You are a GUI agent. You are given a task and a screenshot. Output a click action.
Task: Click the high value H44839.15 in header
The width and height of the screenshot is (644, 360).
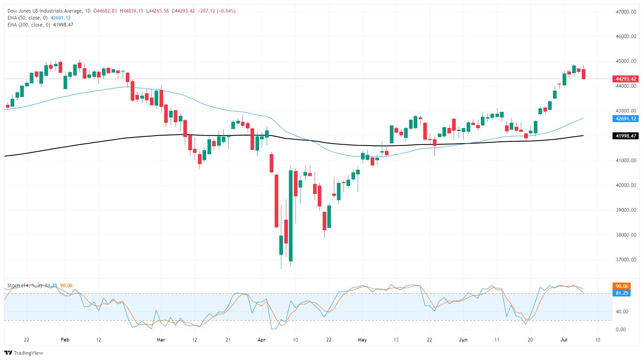click(x=131, y=11)
